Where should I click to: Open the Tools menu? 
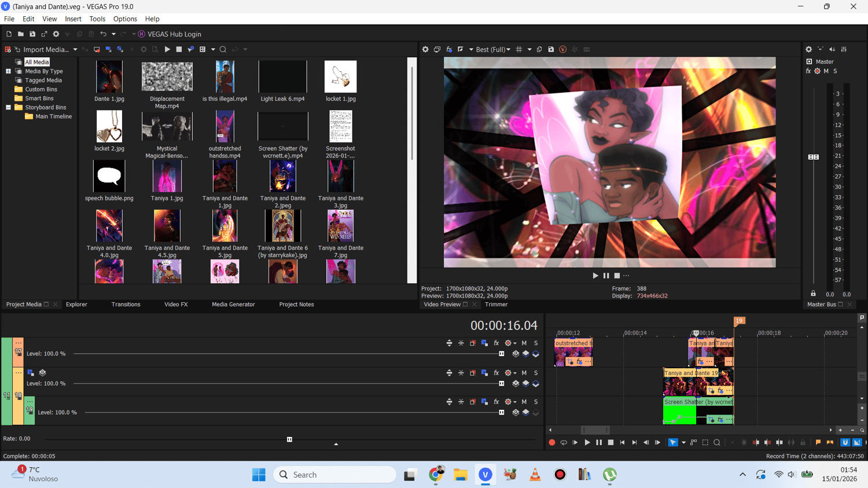pyautogui.click(x=97, y=19)
